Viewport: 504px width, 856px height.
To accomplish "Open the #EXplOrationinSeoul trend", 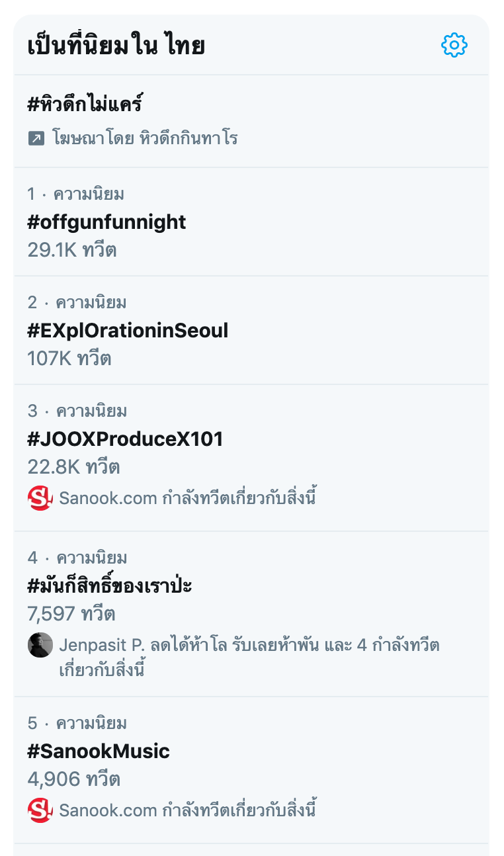I will pos(128,331).
